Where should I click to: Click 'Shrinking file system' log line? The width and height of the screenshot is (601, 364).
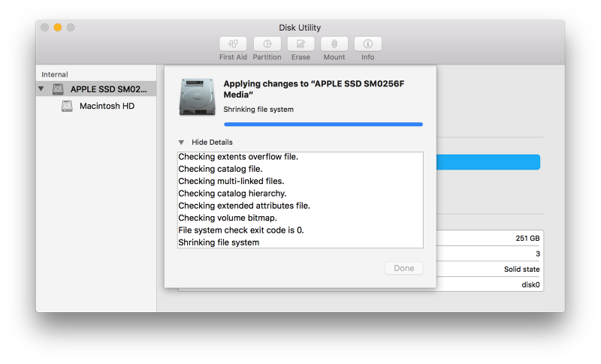(x=219, y=242)
